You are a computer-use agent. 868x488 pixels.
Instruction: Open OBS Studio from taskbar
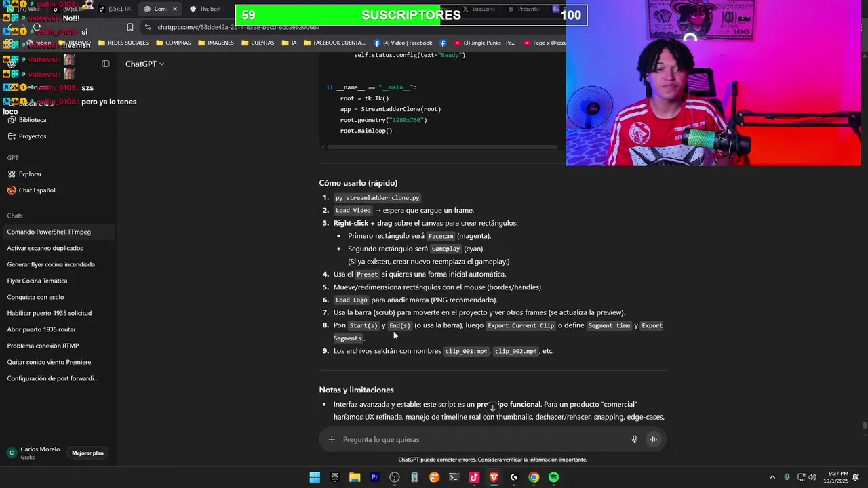click(x=395, y=477)
